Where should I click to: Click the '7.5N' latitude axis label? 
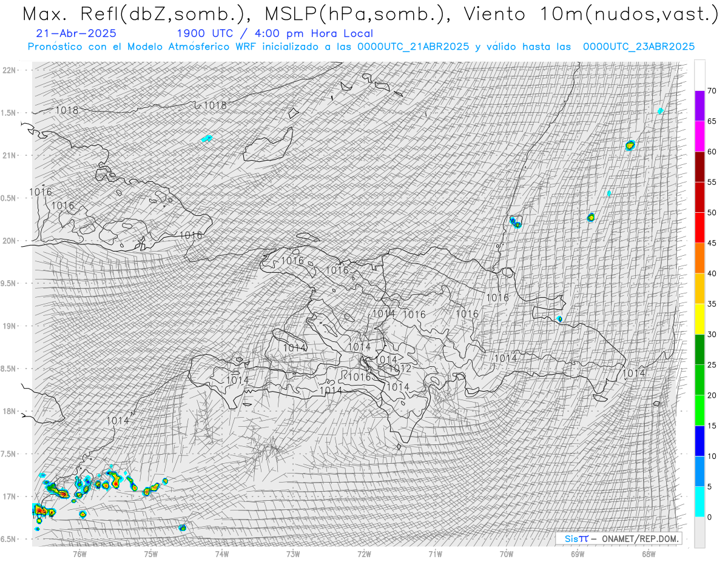[8, 453]
